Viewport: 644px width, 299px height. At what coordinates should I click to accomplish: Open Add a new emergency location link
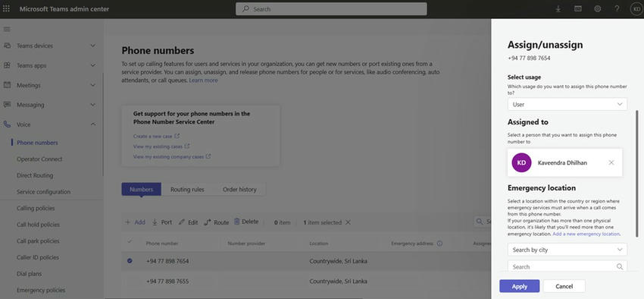[586, 234]
